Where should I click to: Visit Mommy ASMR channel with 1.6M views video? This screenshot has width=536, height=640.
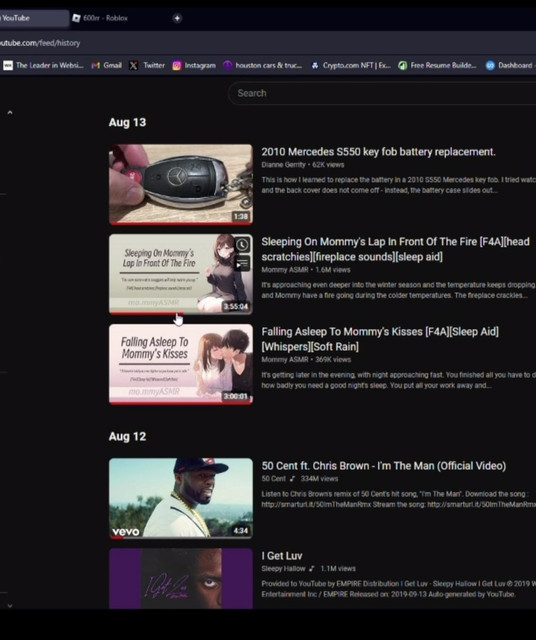(x=285, y=270)
